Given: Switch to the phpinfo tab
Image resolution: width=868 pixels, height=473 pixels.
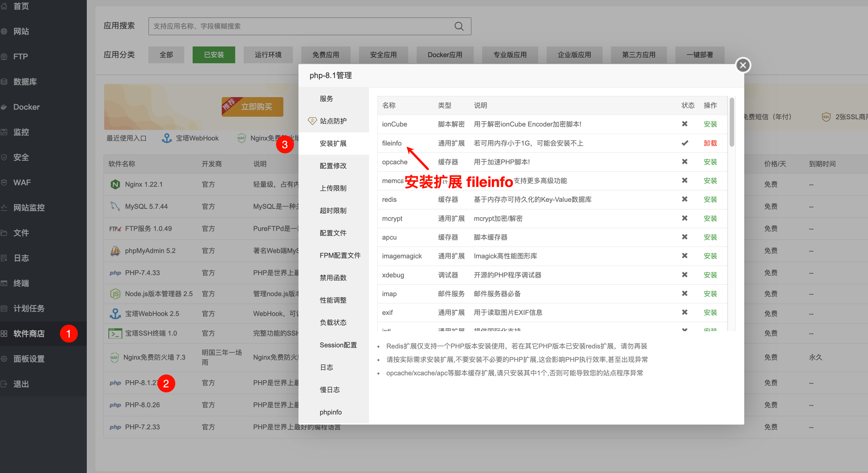Looking at the screenshot, I should click(331, 412).
